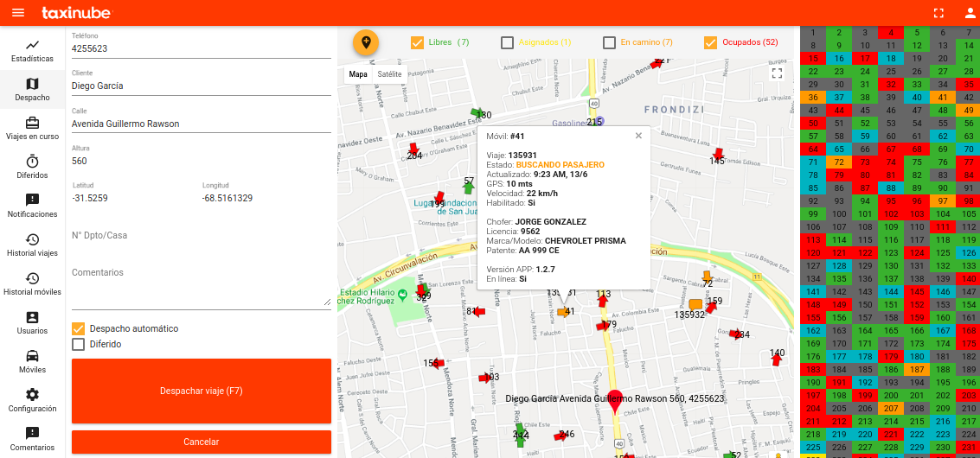Close the Móvil #41 info popup
980x458 pixels.
638,136
